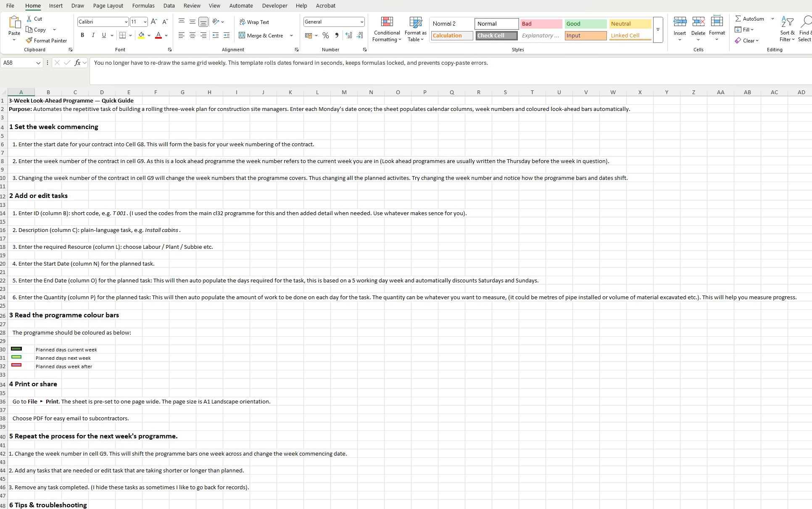The width and height of the screenshot is (812, 509).
Task: Align text right
Action: click(x=203, y=35)
